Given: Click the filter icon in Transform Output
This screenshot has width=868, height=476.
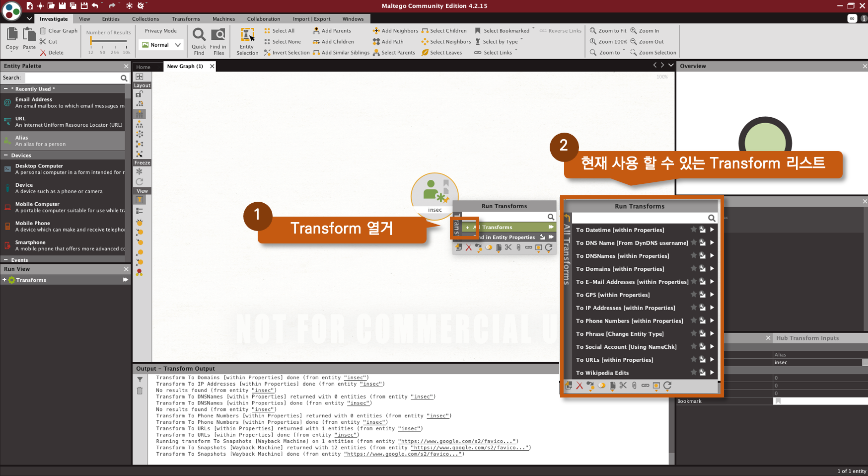Looking at the screenshot, I should point(140,380).
